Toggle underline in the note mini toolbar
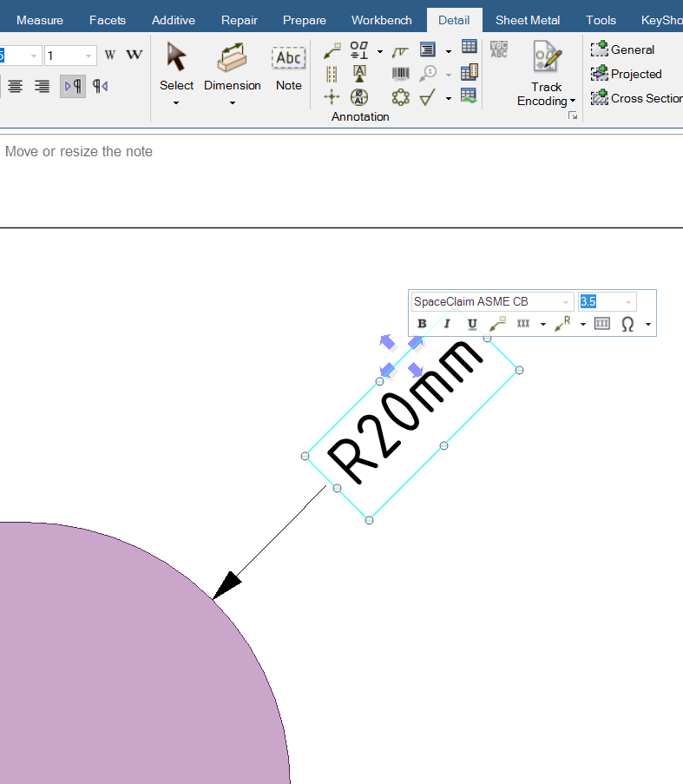The height and width of the screenshot is (784, 683). 472,324
